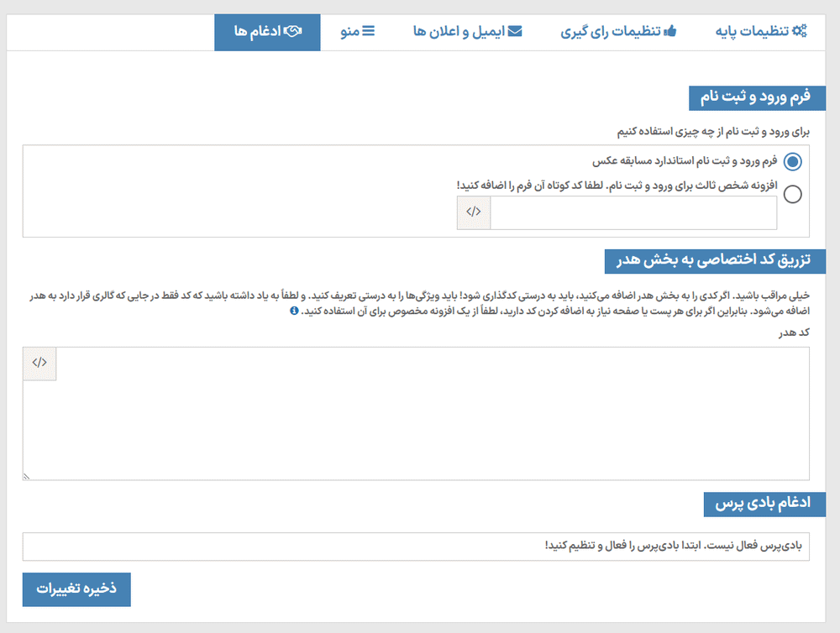The height and width of the screenshot is (633, 840).
Task: Open the تنظیمات پایه tab
Action: tap(761, 32)
